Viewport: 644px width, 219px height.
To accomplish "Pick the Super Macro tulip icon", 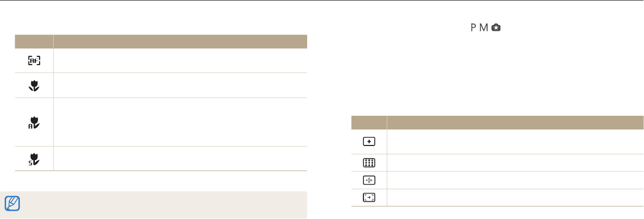I will pos(34,159).
